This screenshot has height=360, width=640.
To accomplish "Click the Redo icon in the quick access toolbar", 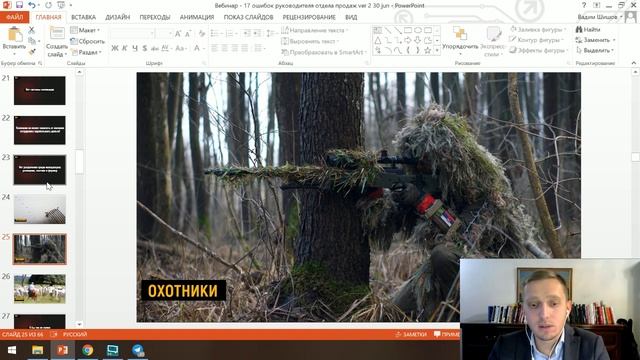I will click(x=49, y=5).
